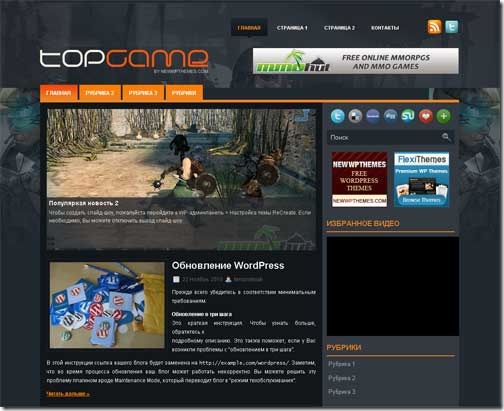Click the round Twitter icon above the search box
Image resolution: width=504 pixels, height=411 pixels.
tap(337, 116)
